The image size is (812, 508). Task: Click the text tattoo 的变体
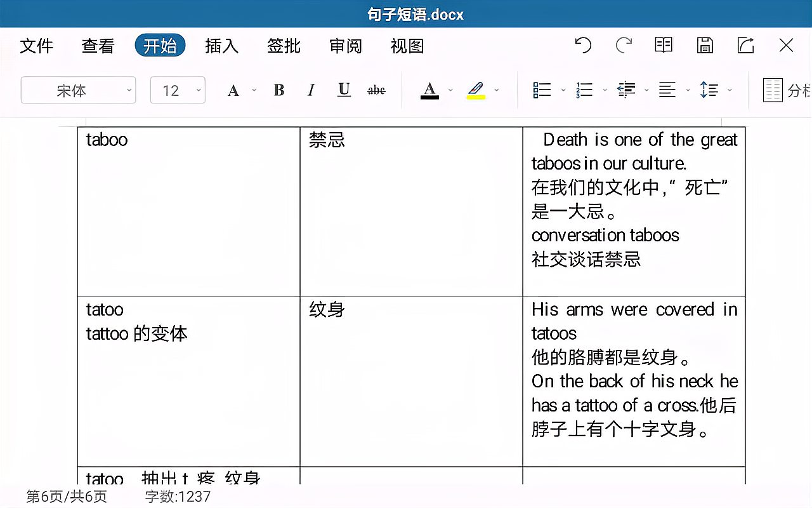tap(136, 334)
